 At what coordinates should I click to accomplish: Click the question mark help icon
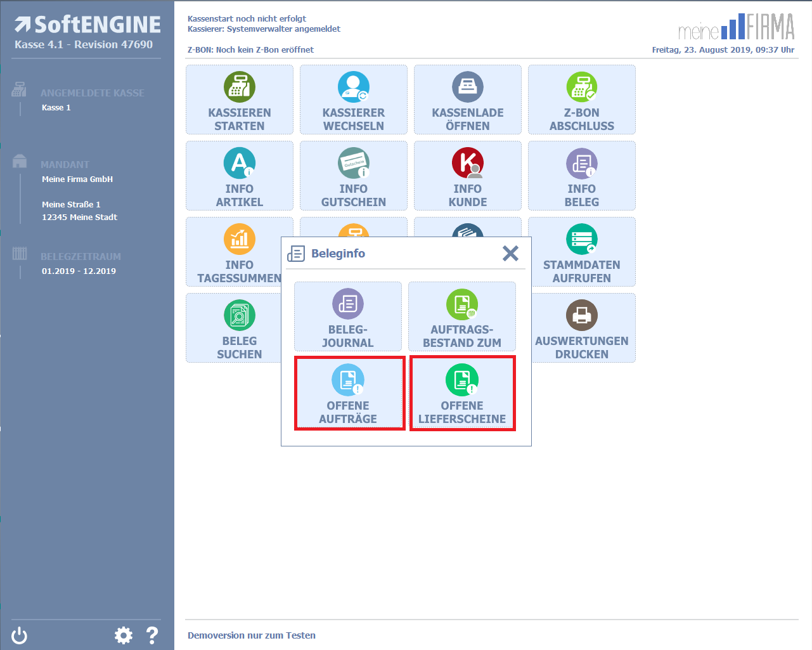(x=152, y=635)
